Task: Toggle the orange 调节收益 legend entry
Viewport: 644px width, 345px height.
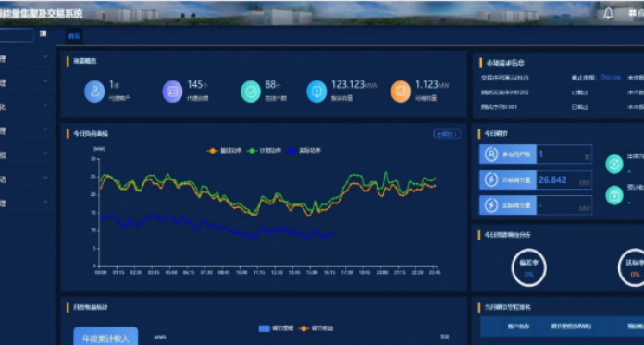Action: pos(316,328)
